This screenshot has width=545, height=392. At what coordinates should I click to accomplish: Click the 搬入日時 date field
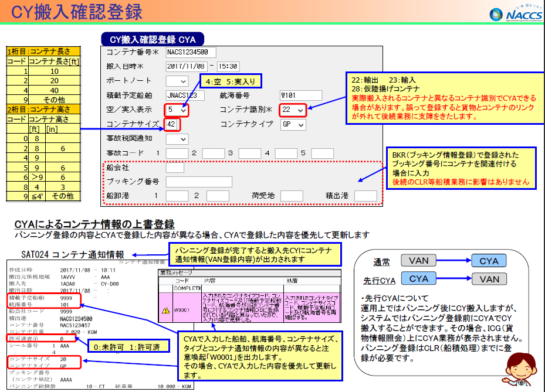[187, 66]
